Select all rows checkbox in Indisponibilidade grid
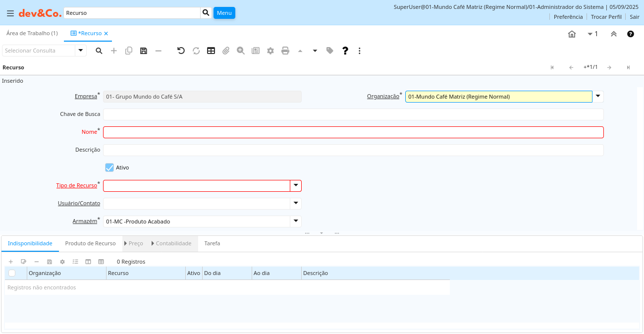Viewport: 644px width, 334px height. click(x=12, y=273)
